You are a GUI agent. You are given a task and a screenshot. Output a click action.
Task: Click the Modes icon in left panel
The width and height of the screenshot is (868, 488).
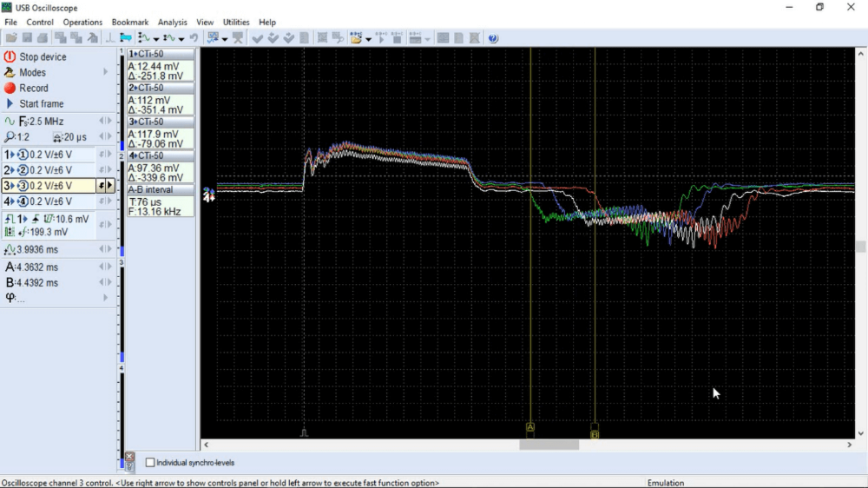point(10,72)
